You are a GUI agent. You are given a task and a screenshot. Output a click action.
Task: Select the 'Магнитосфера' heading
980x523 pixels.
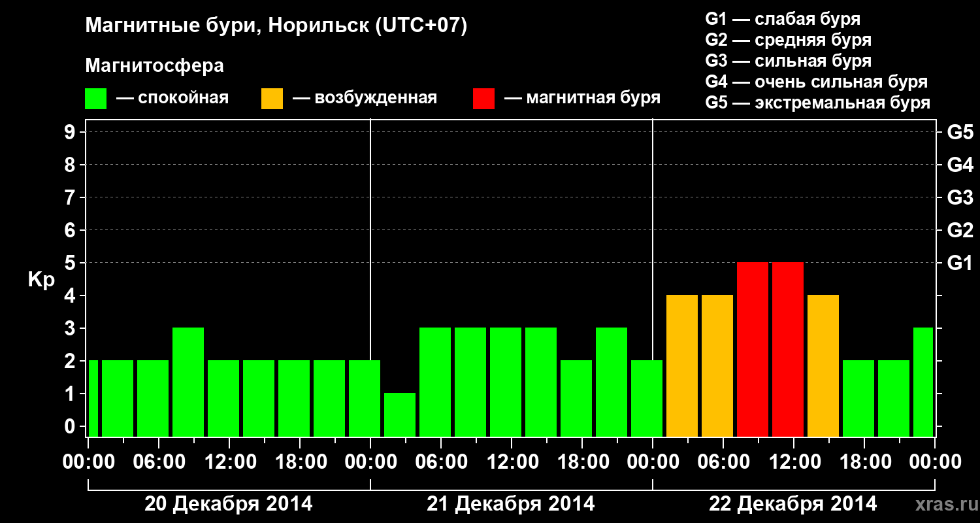click(x=154, y=66)
